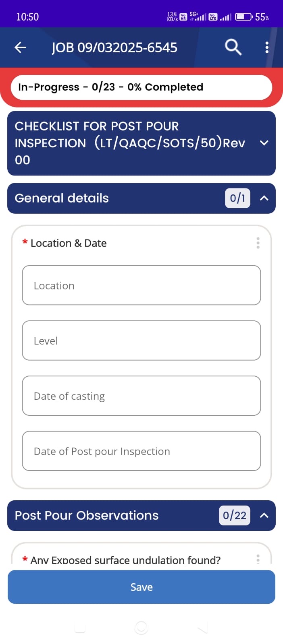283x644 pixels.
Task: Tap the Location input field
Action: click(141, 285)
